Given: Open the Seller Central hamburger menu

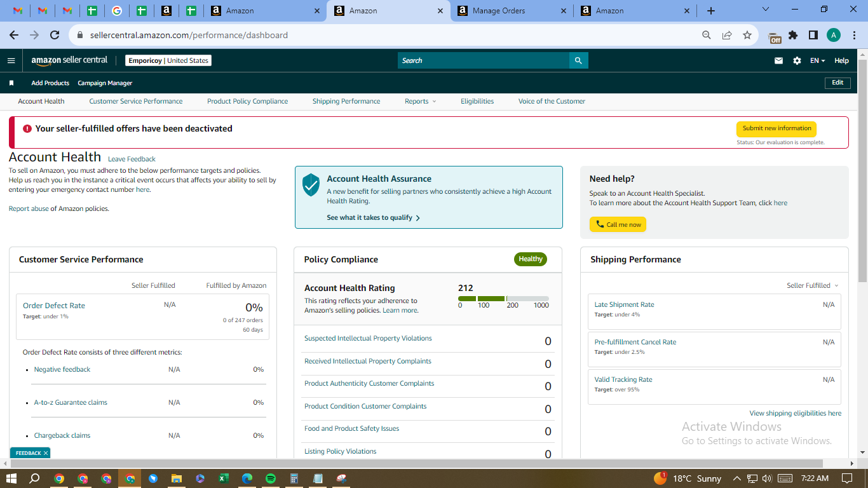Looking at the screenshot, I should [11, 61].
